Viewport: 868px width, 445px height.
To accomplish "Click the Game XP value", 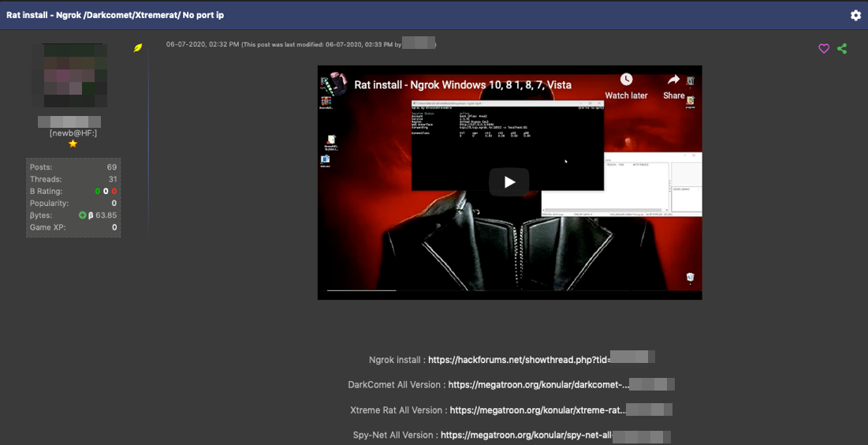I will coord(114,227).
